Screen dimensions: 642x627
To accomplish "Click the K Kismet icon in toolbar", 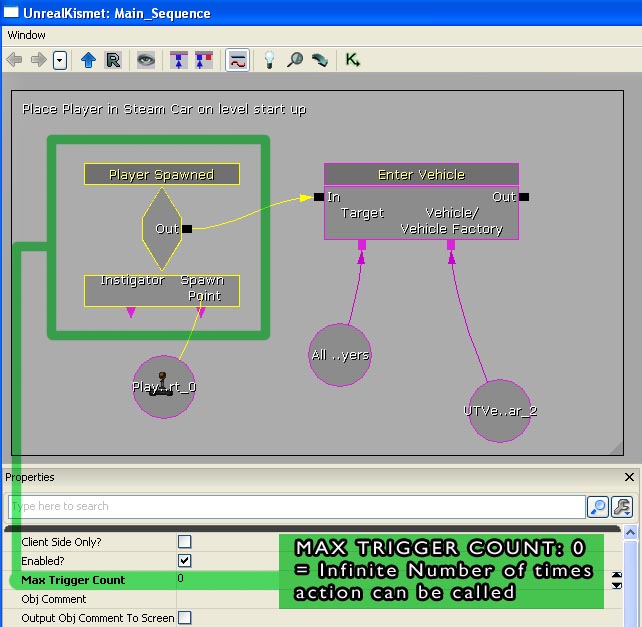I will [x=352, y=60].
